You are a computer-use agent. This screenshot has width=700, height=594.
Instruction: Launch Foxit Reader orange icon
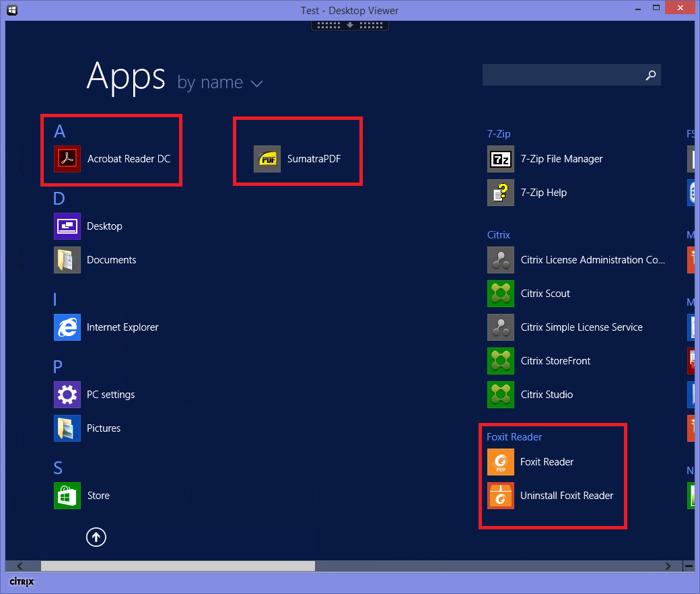click(501, 462)
